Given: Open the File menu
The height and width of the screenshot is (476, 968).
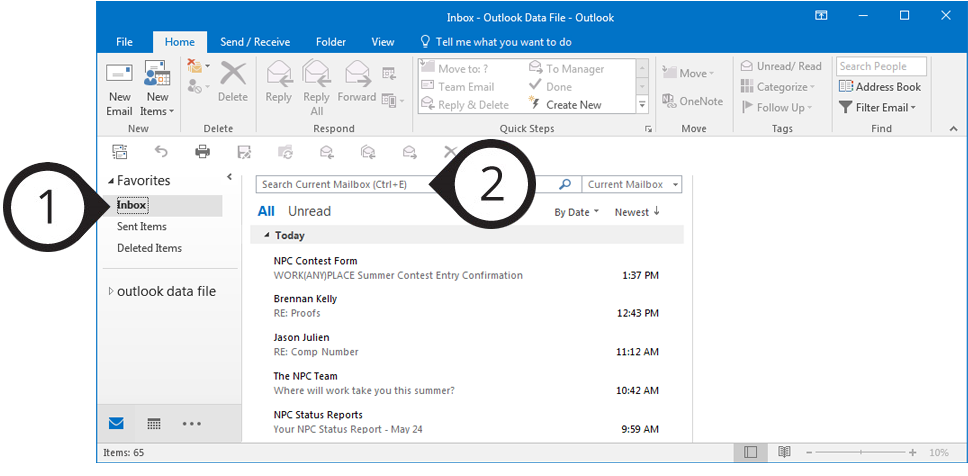Looking at the screenshot, I should (x=124, y=42).
